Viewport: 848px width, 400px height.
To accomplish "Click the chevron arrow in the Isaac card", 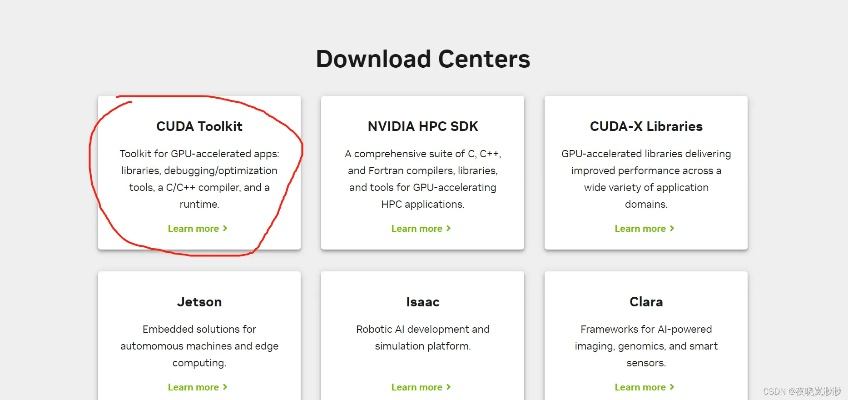I will 448,387.
